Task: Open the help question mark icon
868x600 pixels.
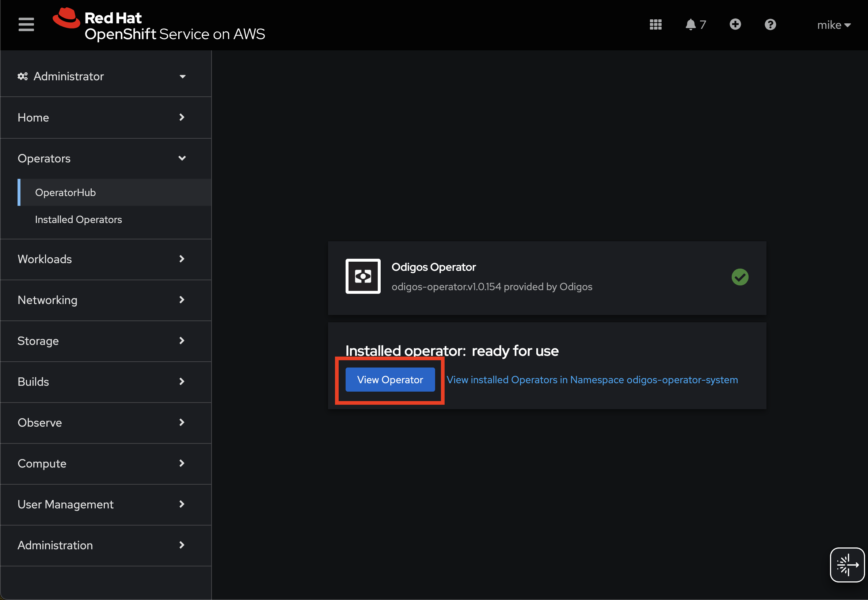Action: coord(770,25)
